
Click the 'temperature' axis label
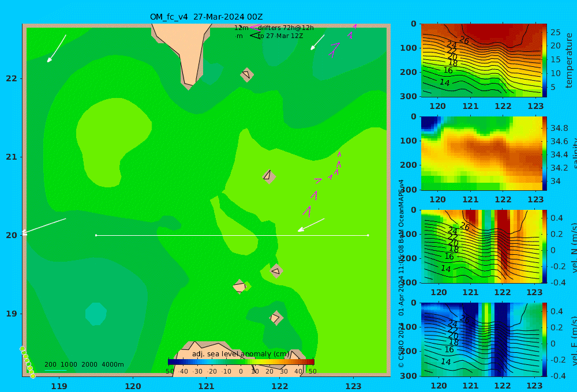click(569, 61)
